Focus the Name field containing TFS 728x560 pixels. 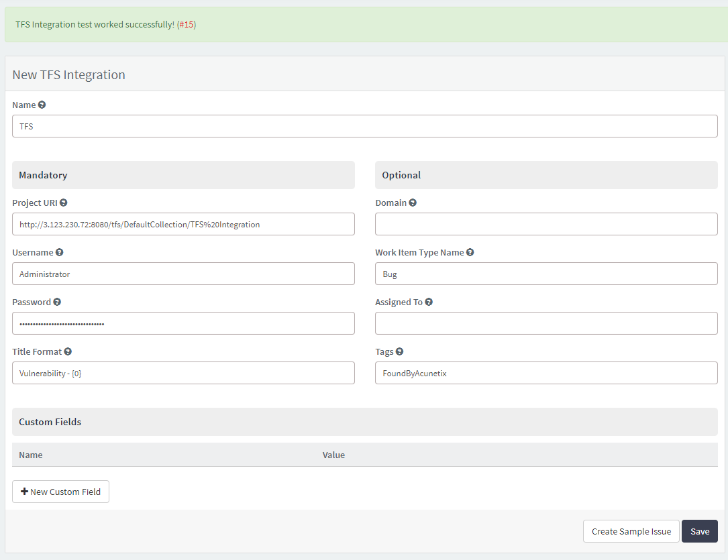coord(365,126)
